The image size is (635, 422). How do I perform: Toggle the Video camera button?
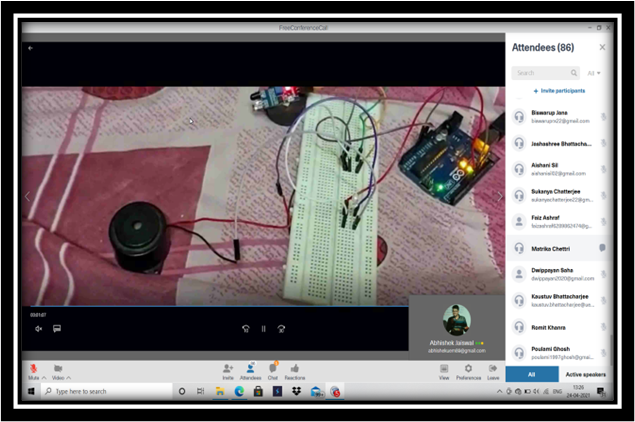58,369
